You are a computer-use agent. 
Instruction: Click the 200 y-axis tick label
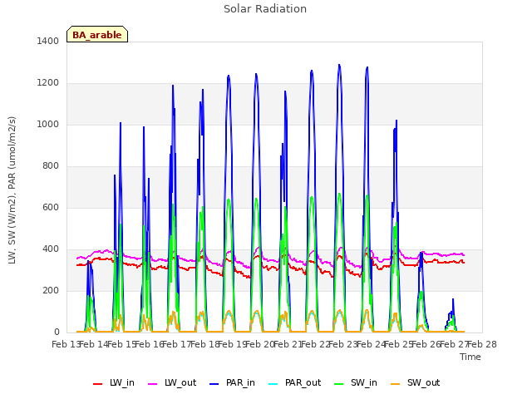click(51, 290)
